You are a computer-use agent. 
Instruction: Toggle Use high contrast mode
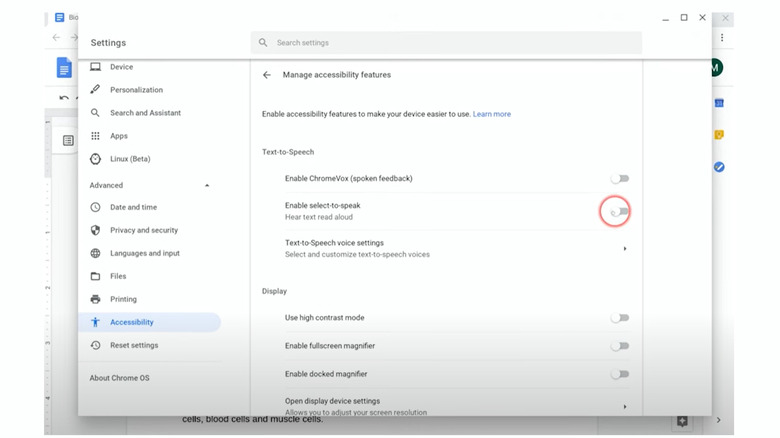click(x=620, y=318)
